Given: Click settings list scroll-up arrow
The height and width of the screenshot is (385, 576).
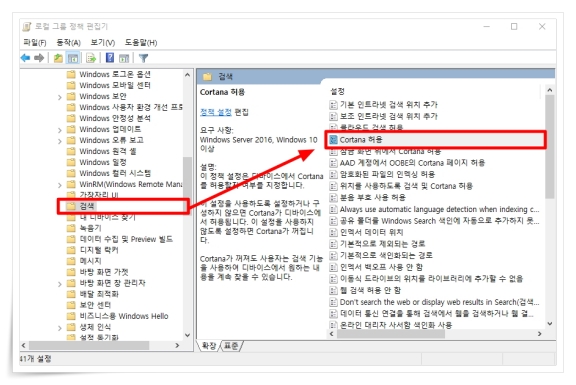Looking at the screenshot, I should (550, 90).
